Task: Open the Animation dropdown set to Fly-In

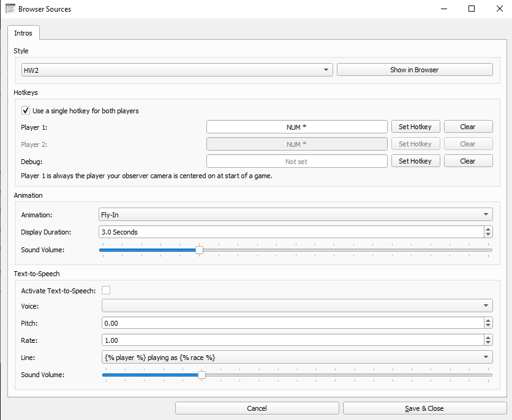Action: click(x=488, y=214)
